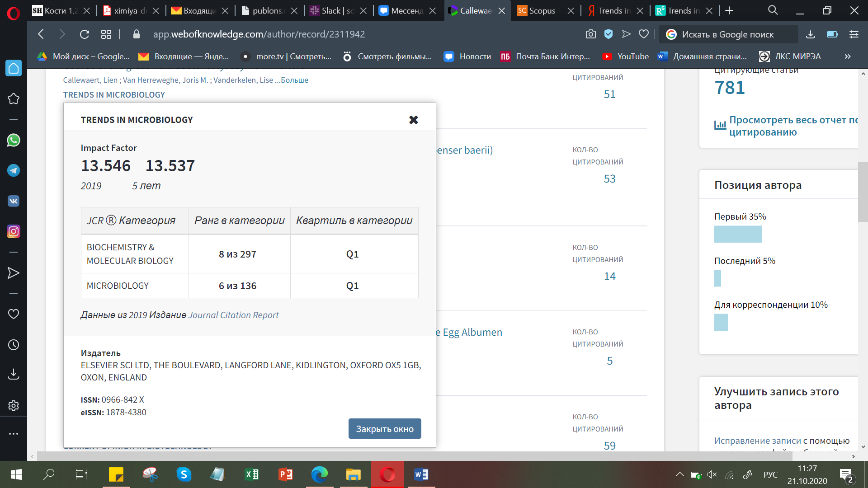
Task: Click the snapshot camera icon in the address bar
Action: tap(590, 34)
